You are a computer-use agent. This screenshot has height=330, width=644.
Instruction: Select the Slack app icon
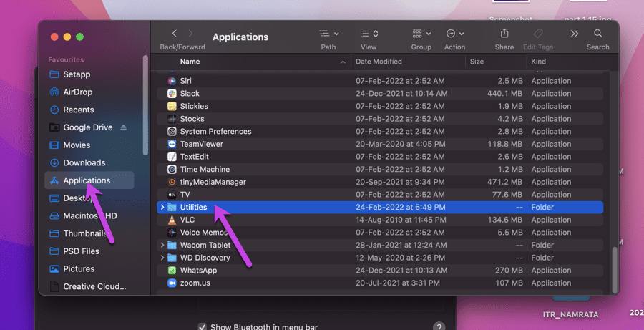pos(172,94)
